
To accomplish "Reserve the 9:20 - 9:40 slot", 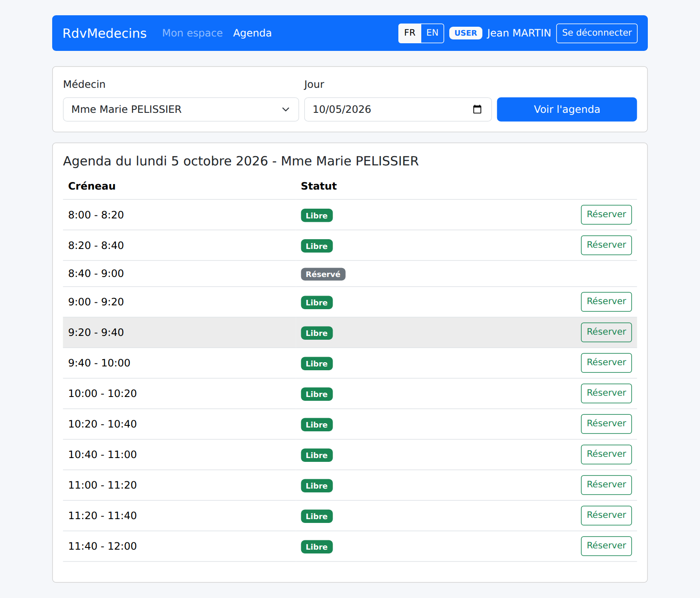I will (x=606, y=332).
